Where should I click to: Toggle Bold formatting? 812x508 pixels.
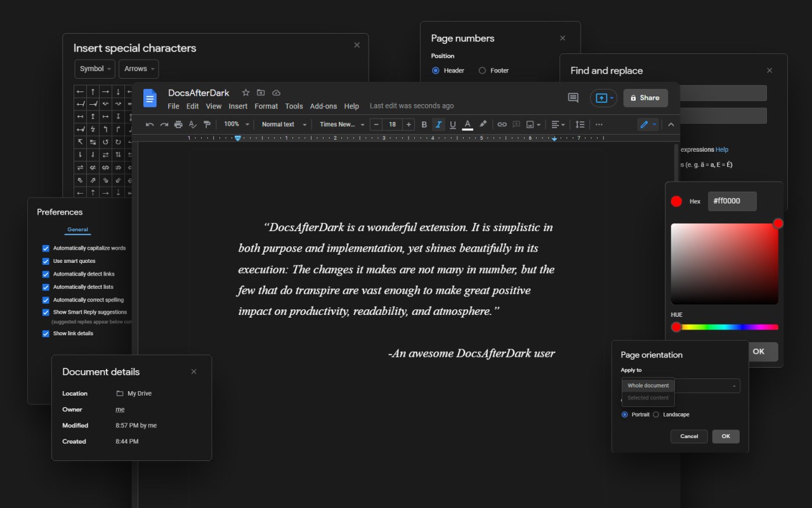424,124
